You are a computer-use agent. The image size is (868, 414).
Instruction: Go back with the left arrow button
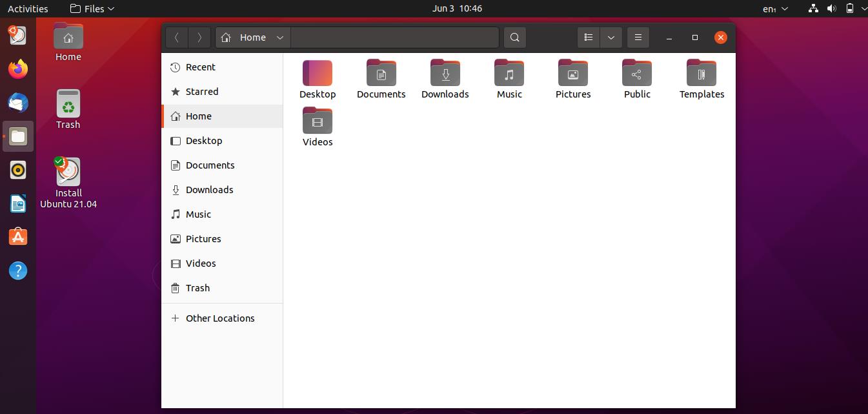tap(177, 37)
